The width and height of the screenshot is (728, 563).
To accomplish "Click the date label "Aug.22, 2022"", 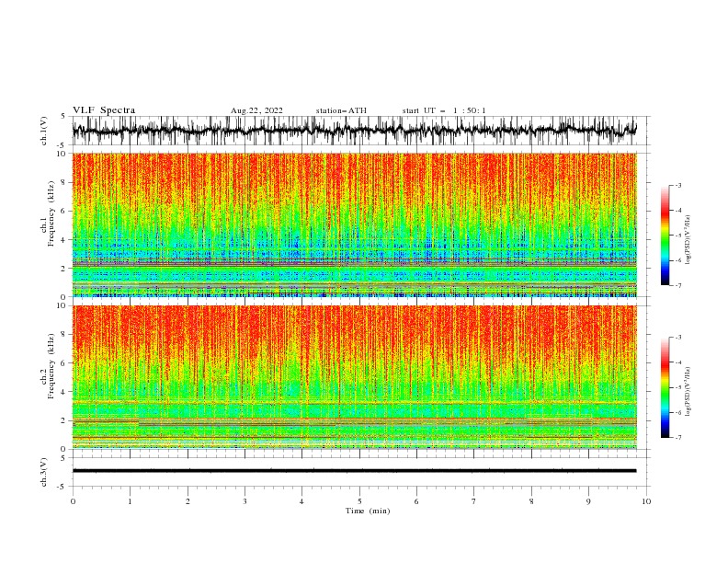I will point(256,110).
